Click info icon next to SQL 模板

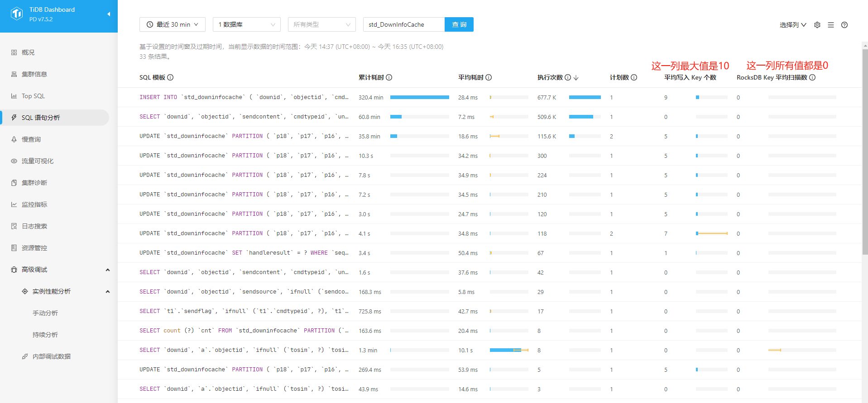click(x=170, y=77)
